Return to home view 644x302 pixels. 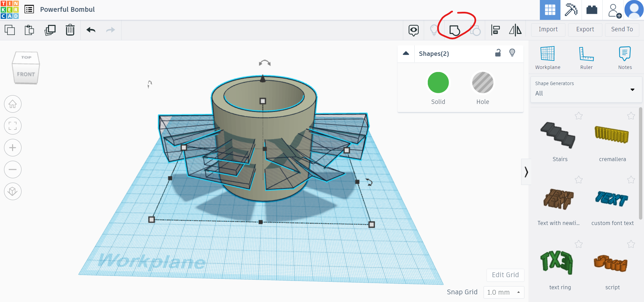13,104
